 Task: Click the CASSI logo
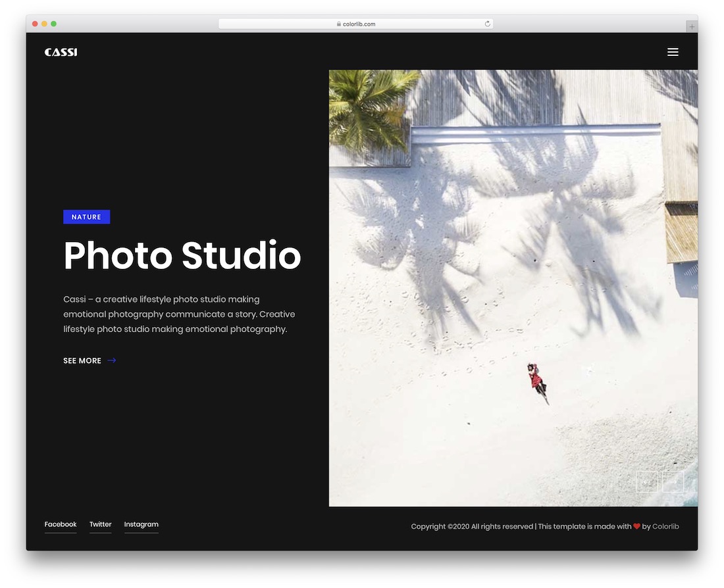61,51
